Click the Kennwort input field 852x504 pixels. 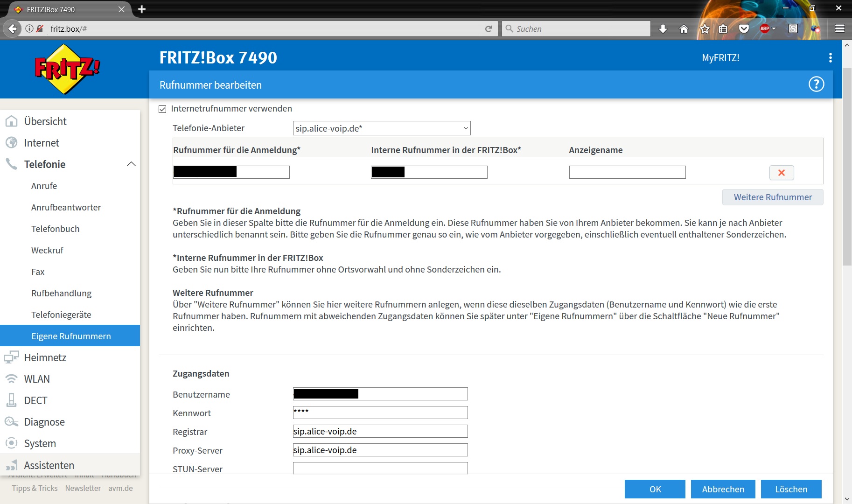pos(380,413)
